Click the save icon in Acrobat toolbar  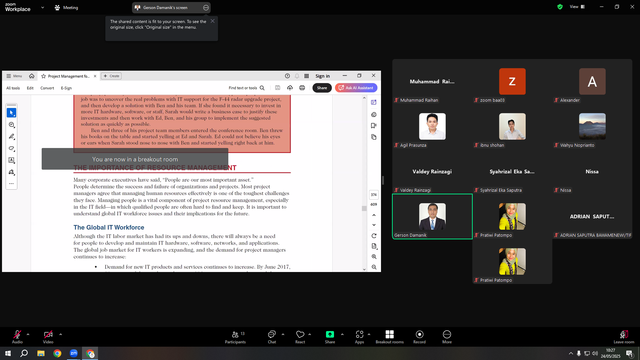[278, 88]
